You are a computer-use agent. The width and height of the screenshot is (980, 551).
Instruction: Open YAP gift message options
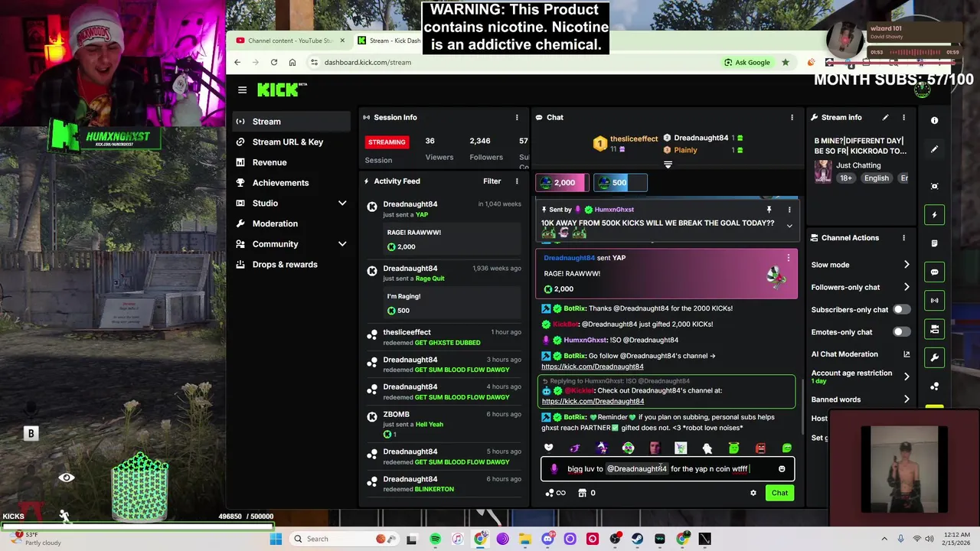[788, 258]
